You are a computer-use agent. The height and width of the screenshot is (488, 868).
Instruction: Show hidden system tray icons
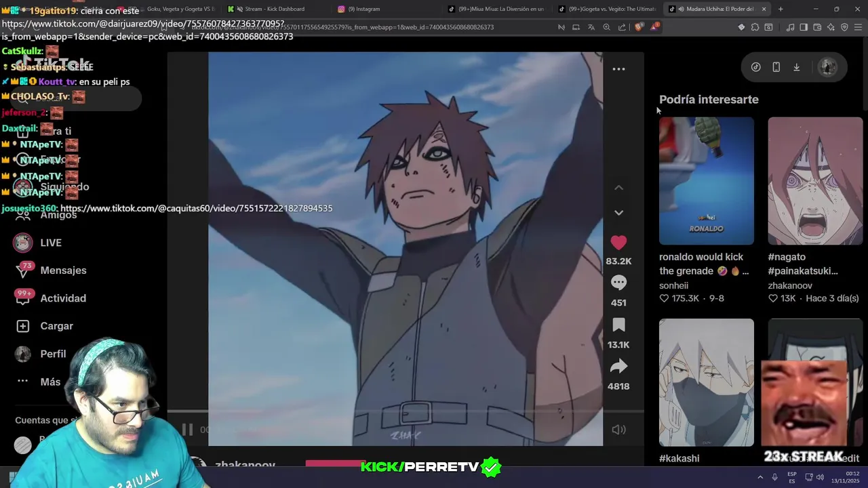point(759,477)
